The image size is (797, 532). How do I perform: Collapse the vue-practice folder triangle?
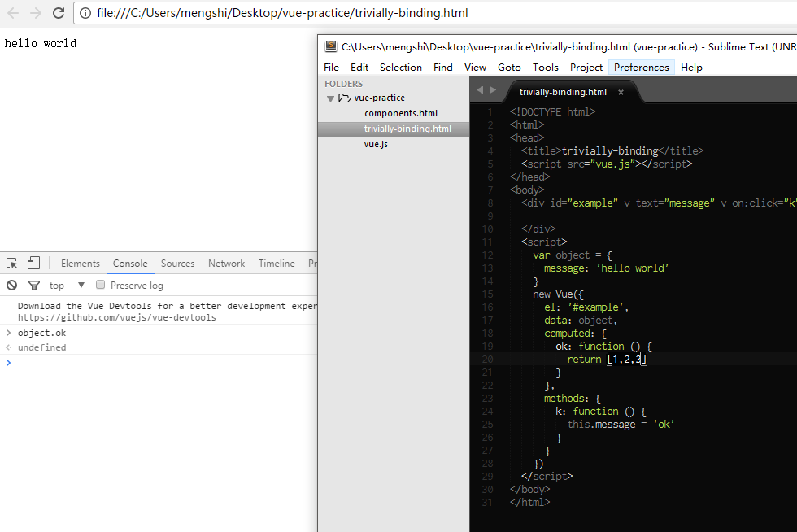[x=330, y=98]
